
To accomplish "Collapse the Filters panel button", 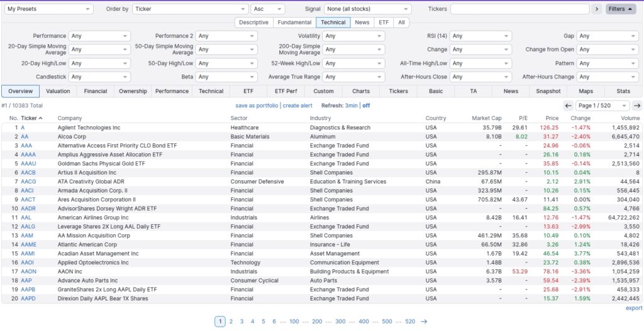I will click(x=621, y=9).
